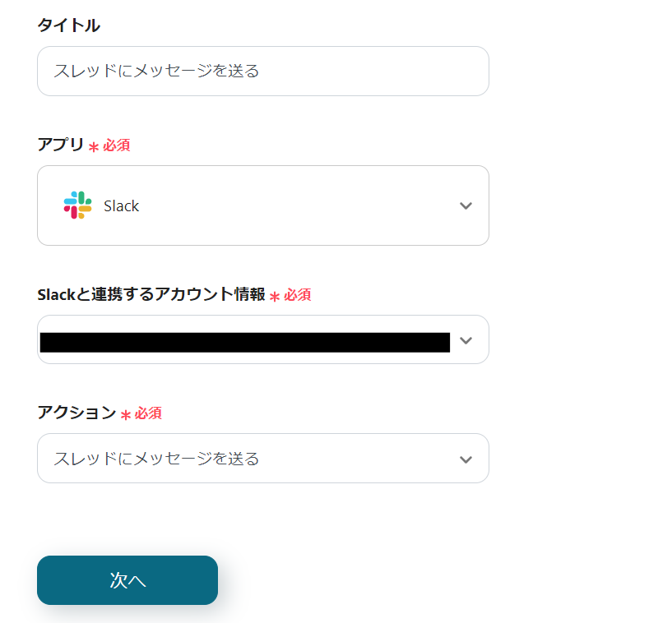
Task: Open the アクション dropdown
Action: pos(263,459)
